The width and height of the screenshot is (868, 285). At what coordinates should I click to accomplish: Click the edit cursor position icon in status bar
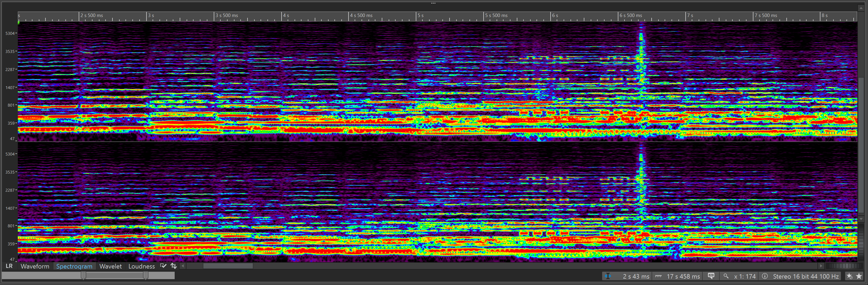[x=608, y=276]
